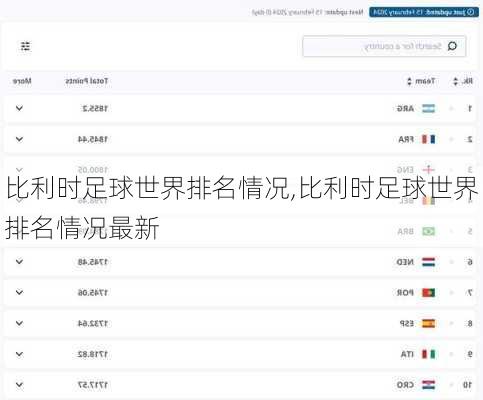Select the NED team code
Image resolution: width=483 pixels, height=400 pixels.
point(405,262)
